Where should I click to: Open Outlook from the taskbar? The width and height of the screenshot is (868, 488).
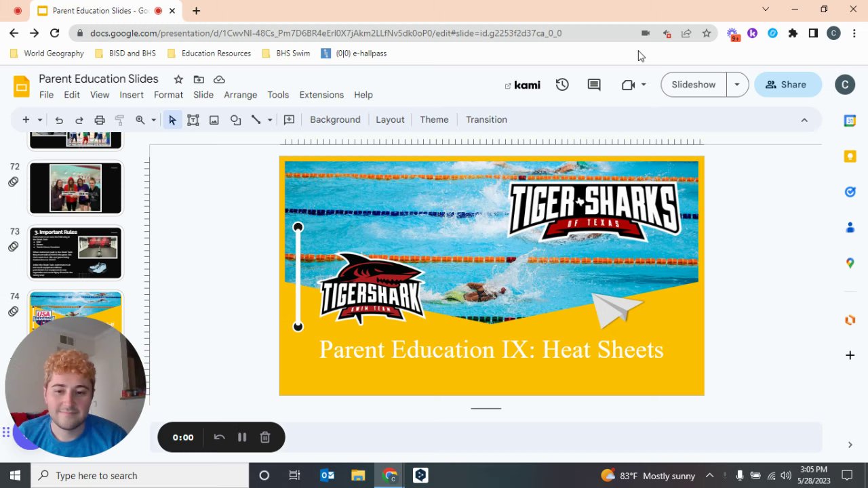click(327, 475)
